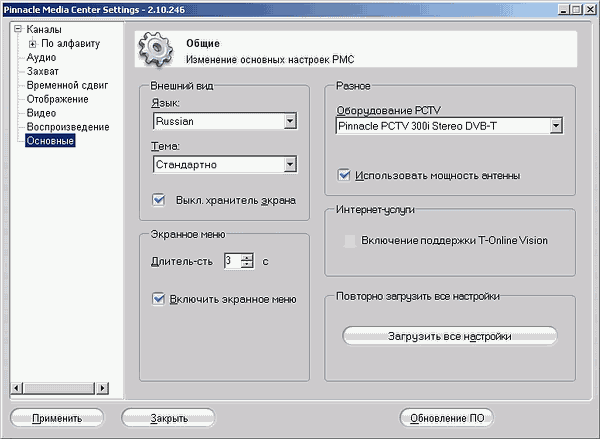Collapse the Каналы tree node
Viewport: 600px width, 439px height.
tap(18, 29)
